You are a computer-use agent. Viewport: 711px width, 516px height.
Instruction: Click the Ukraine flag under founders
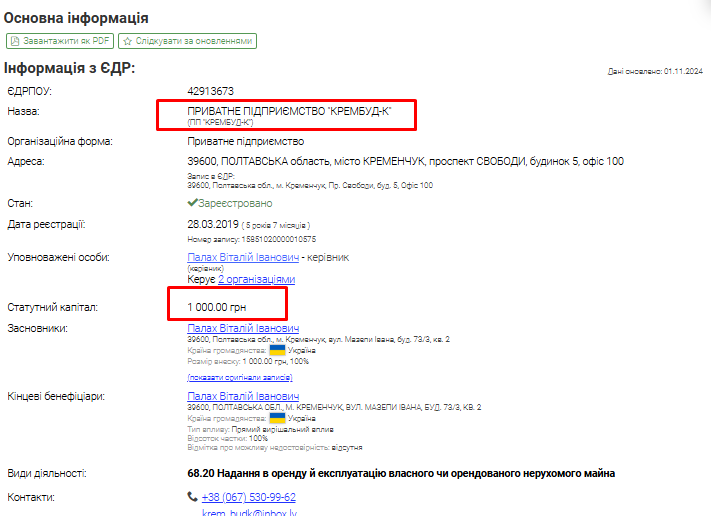click(x=277, y=350)
